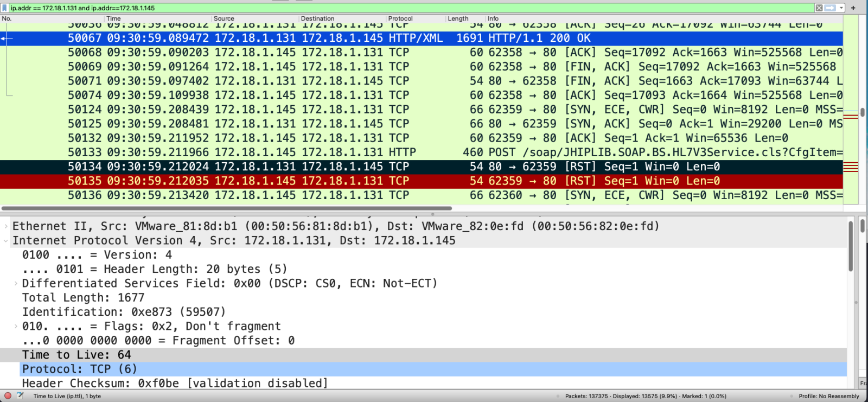Click the display filter bookmark icon
This screenshot has width=868, height=402.
point(5,8)
